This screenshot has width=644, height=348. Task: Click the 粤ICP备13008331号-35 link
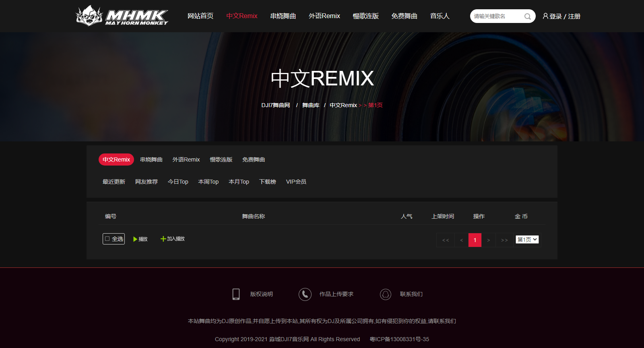pos(399,339)
